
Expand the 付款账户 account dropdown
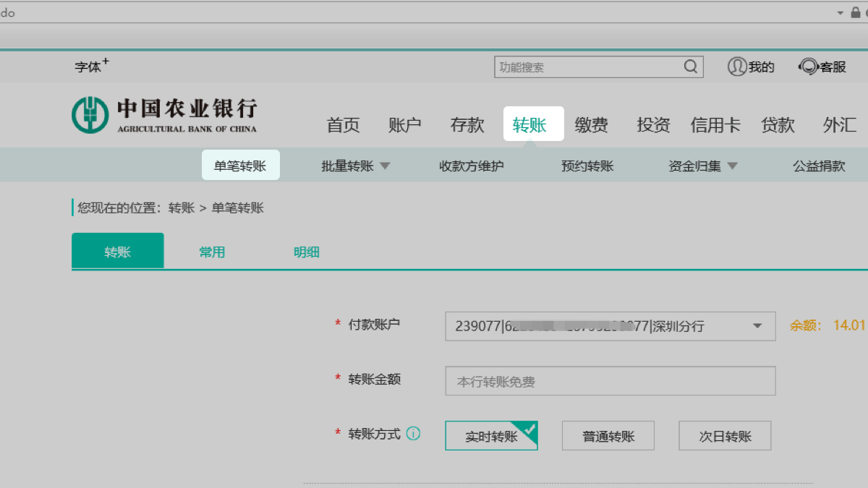757,326
